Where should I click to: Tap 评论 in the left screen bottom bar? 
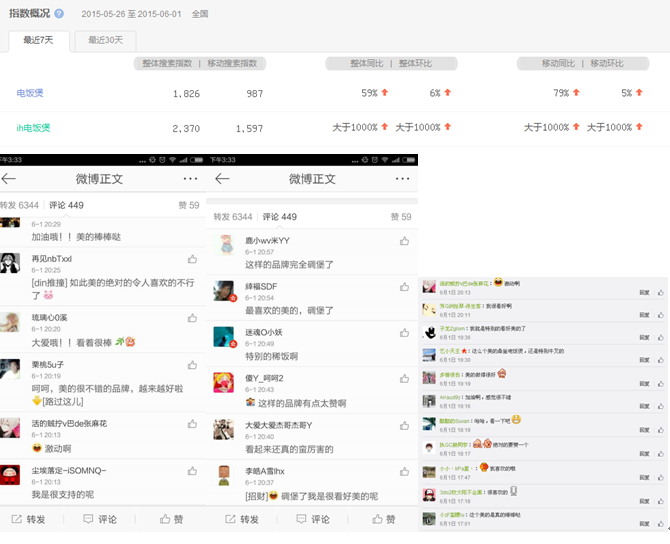tap(100, 519)
